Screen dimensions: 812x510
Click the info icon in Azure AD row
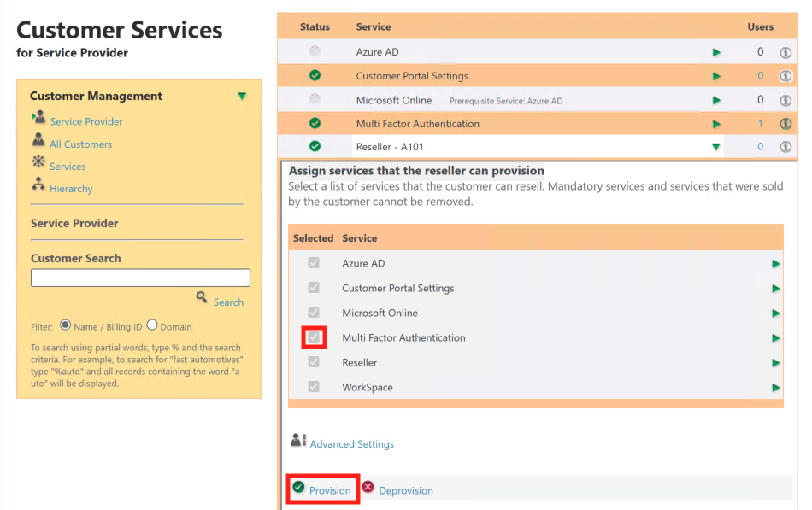tap(786, 52)
